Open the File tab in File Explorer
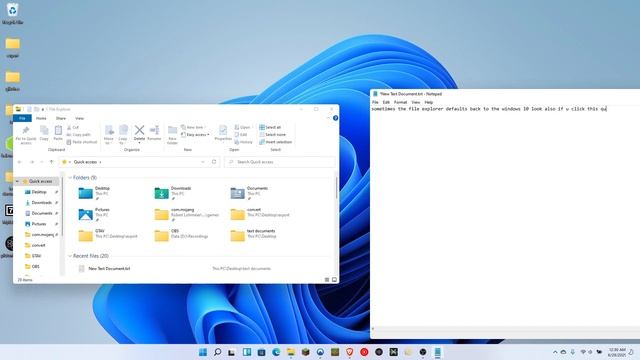Viewport: 640px width, 360px height. 22,118
